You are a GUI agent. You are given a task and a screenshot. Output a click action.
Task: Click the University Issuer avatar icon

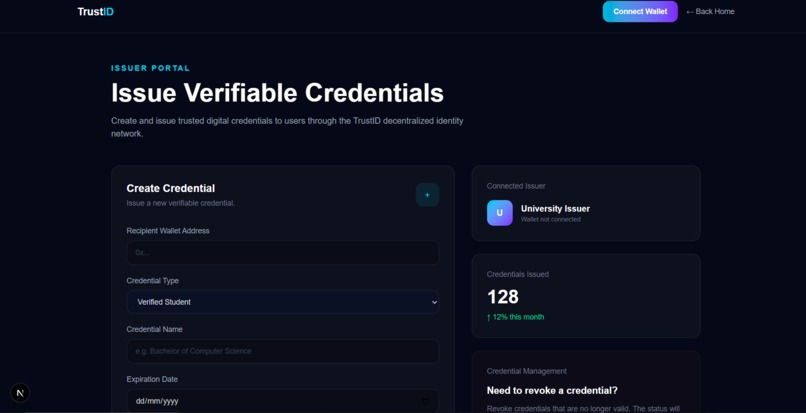[x=500, y=213]
